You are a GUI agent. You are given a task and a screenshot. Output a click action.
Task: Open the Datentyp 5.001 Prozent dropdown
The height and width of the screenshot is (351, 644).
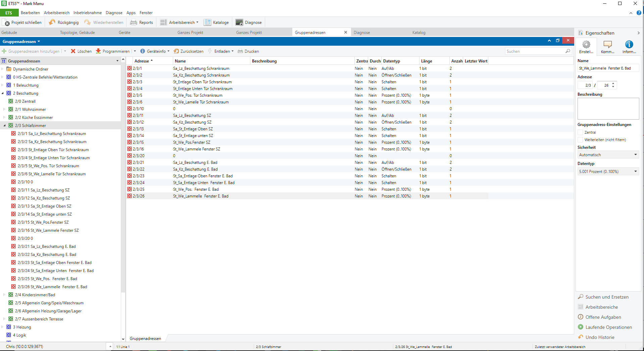[608, 172]
